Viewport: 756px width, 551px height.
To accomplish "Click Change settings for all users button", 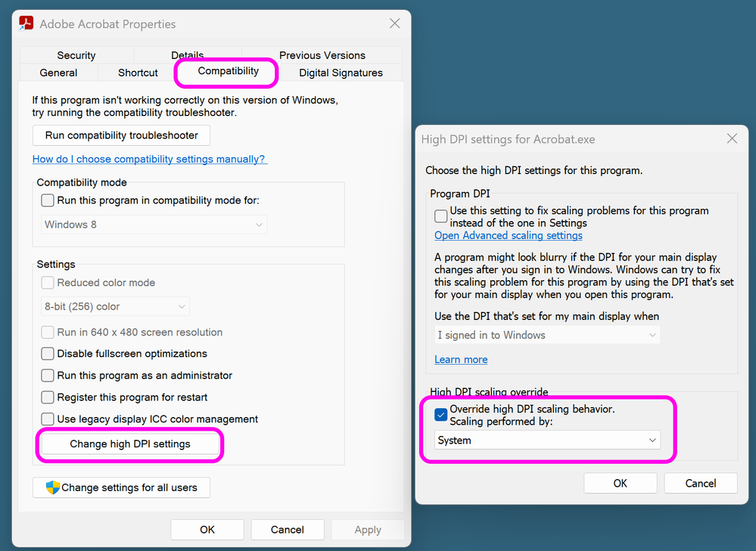I will tap(122, 487).
